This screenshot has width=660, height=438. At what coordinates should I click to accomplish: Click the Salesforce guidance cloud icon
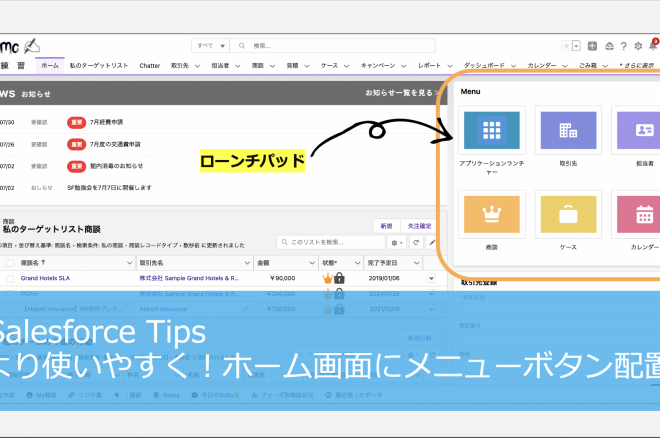point(609,46)
